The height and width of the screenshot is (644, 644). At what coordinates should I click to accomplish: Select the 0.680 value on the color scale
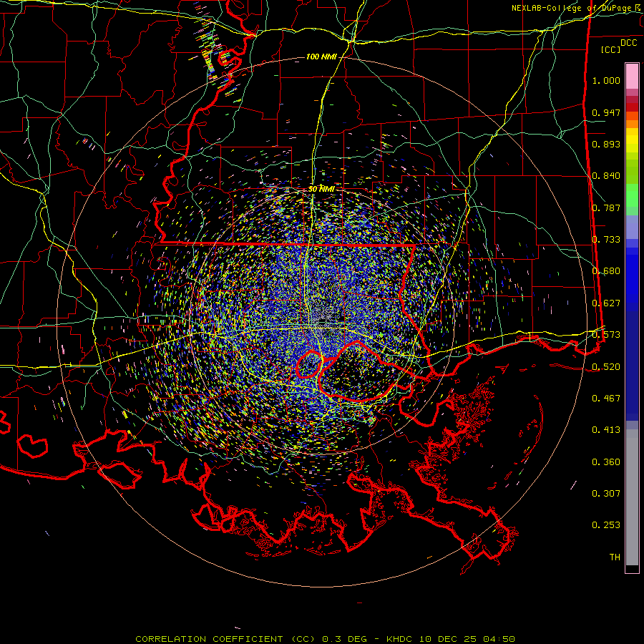[606, 271]
